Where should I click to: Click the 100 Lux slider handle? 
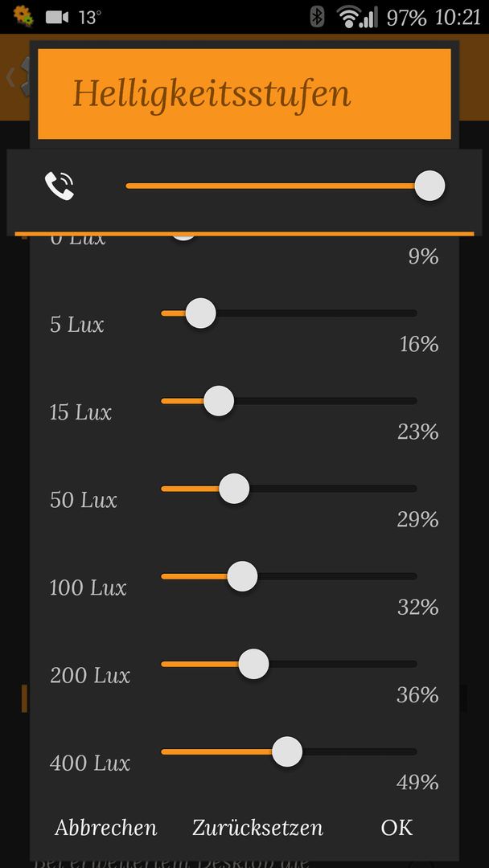(x=242, y=576)
